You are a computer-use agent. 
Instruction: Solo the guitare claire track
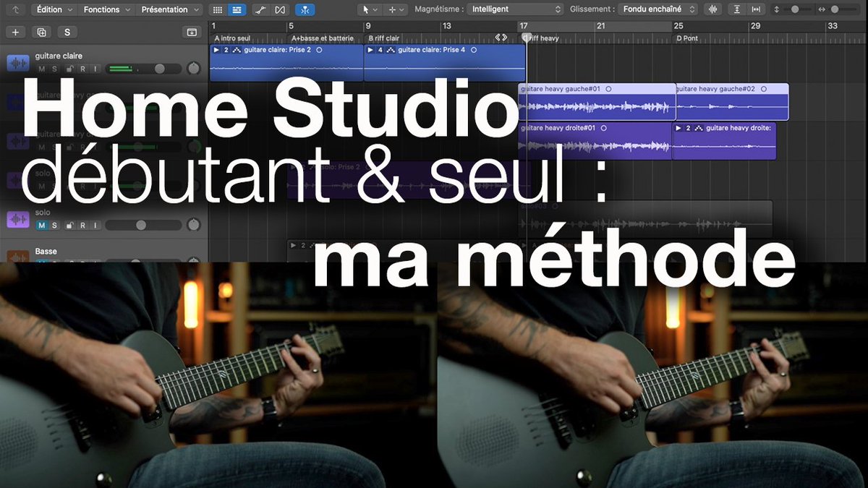(54, 69)
